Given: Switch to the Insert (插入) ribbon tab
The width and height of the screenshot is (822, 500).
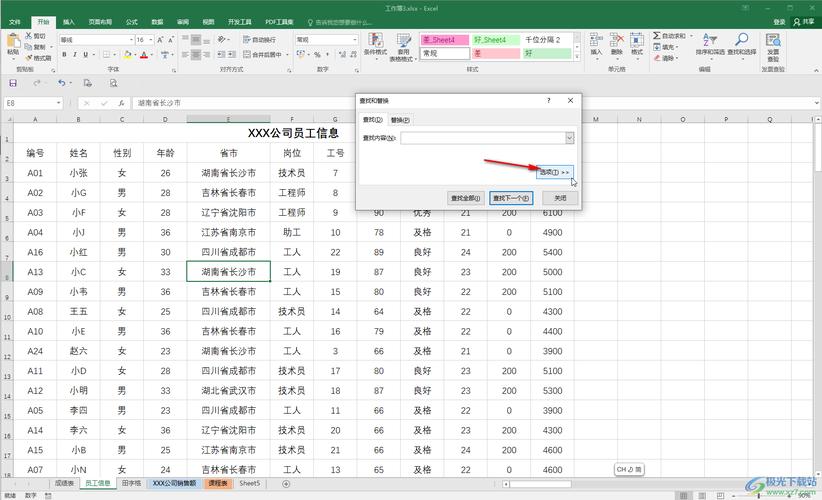Looking at the screenshot, I should point(69,22).
